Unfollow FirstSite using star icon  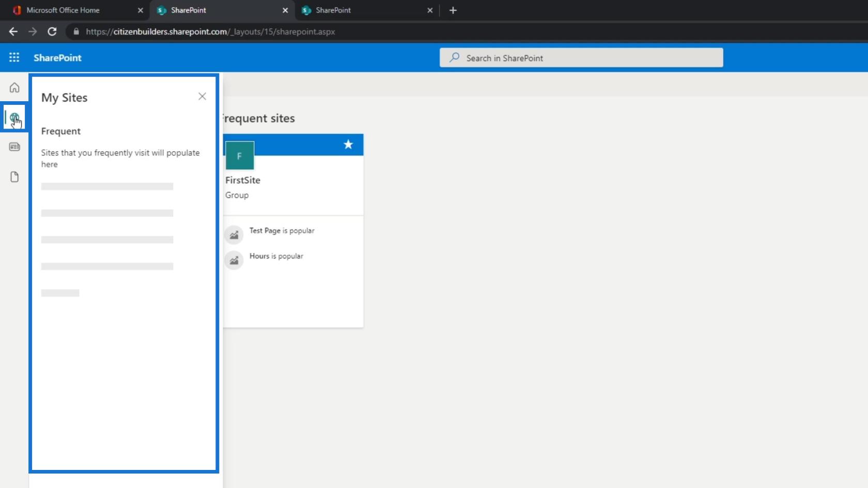click(348, 145)
